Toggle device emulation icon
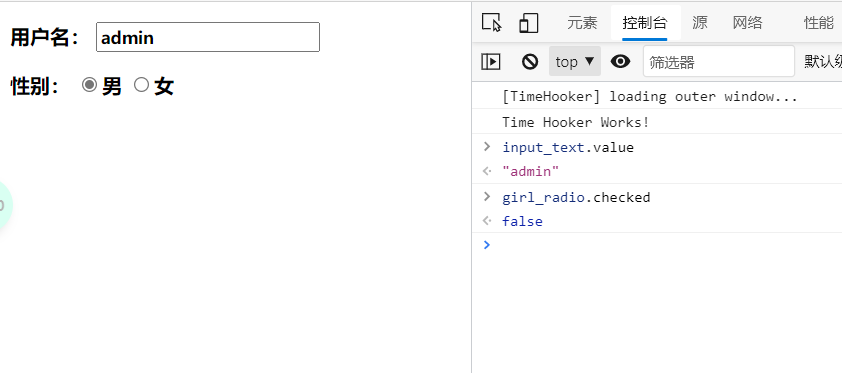The height and width of the screenshot is (373, 842). coord(528,23)
